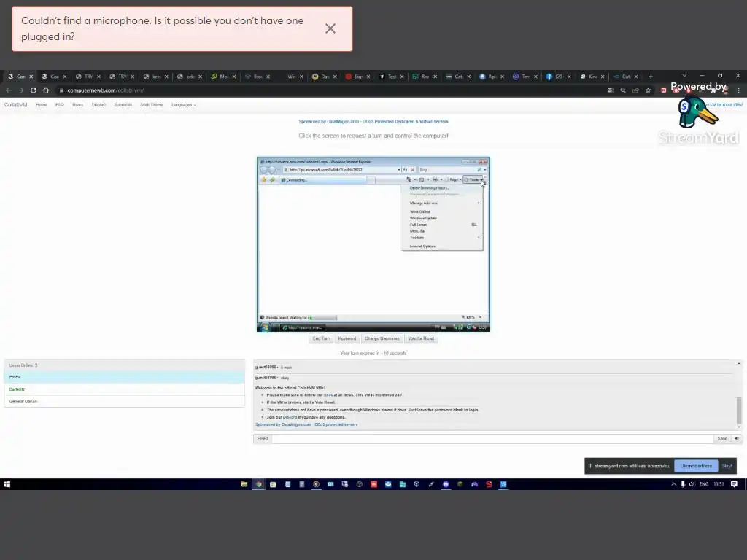This screenshot has height=560, width=747.
Task: Open the Windows notification center icon
Action: click(734, 484)
